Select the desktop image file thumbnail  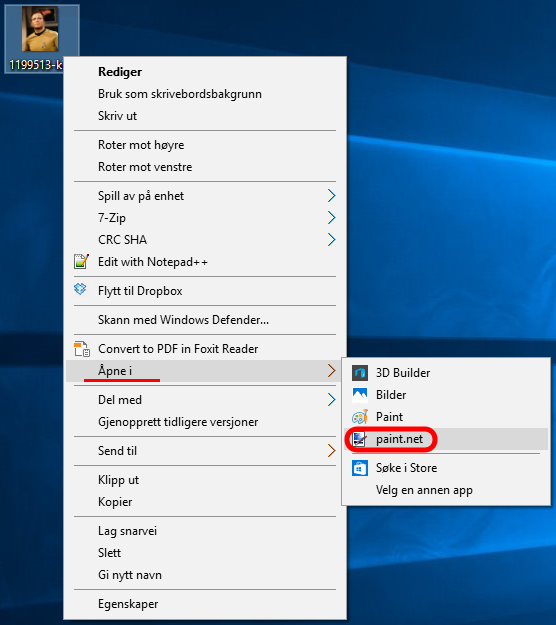point(40,29)
